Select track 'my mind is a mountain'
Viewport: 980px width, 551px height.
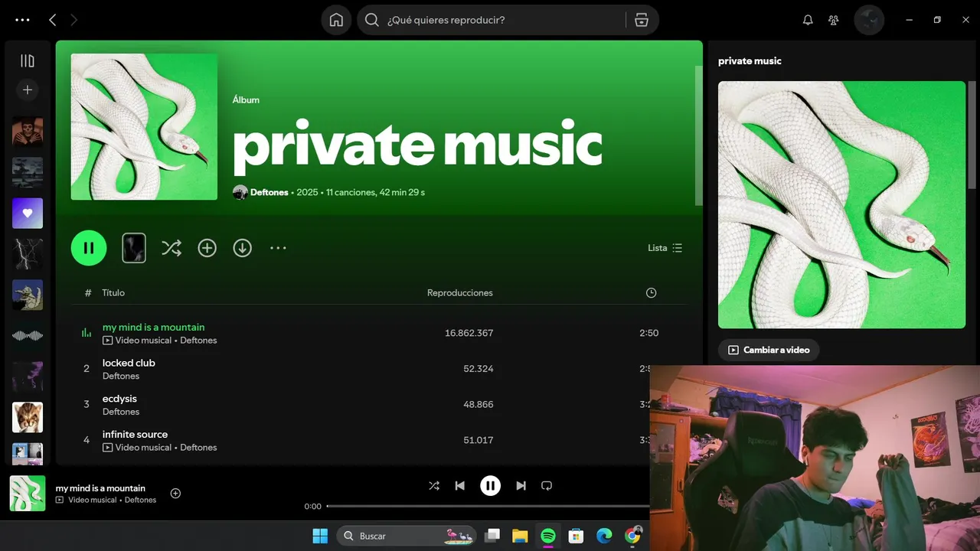click(x=153, y=327)
